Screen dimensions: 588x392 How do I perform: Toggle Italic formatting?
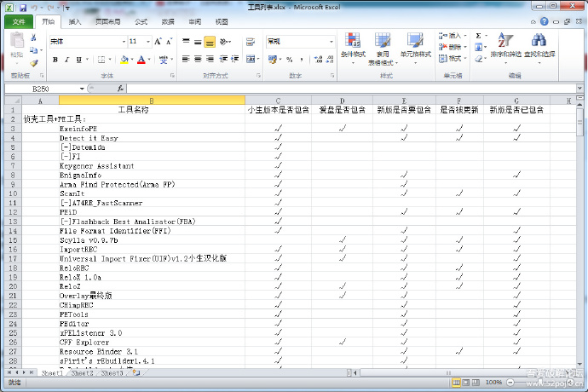[x=66, y=60]
